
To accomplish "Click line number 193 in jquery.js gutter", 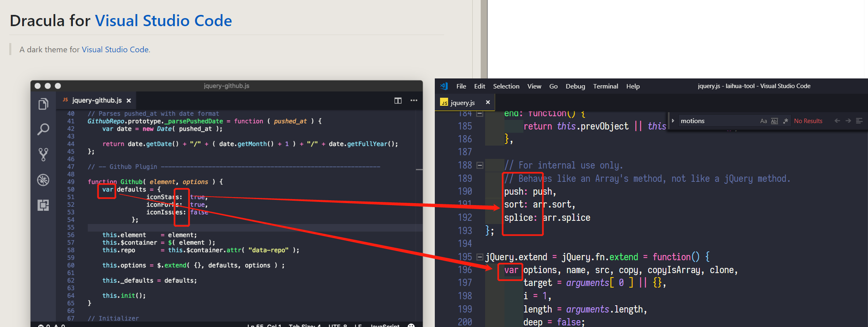I will pos(465,231).
